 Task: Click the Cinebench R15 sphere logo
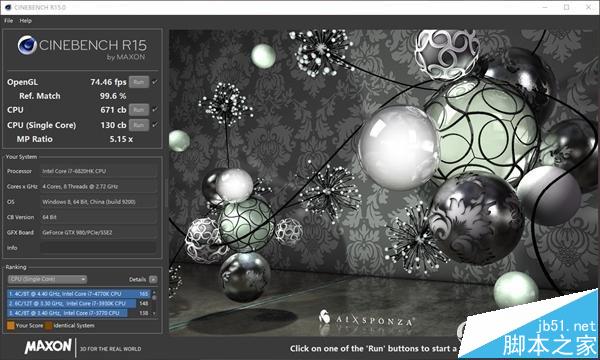click(27, 45)
